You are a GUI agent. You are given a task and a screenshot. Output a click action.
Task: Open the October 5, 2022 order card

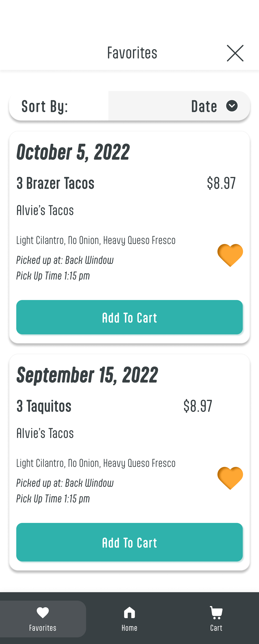tap(73, 152)
